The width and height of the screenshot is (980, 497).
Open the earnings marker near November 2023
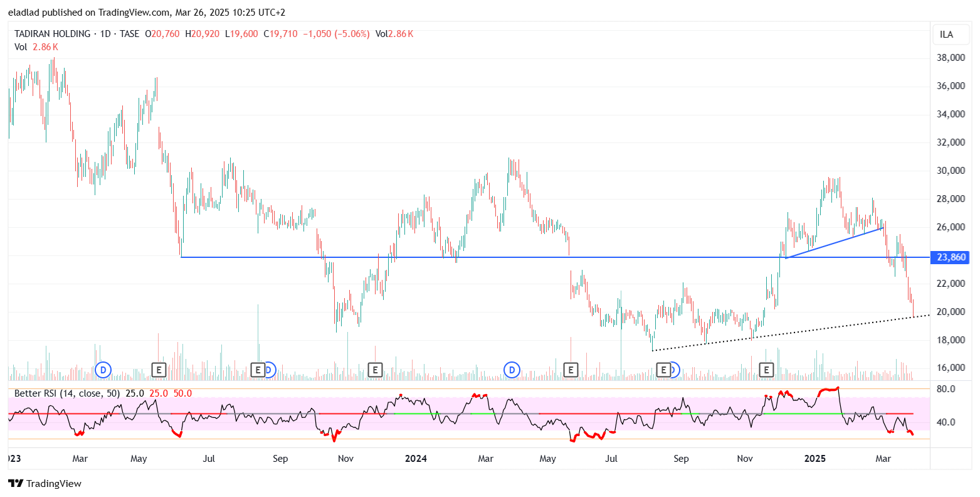tap(375, 370)
